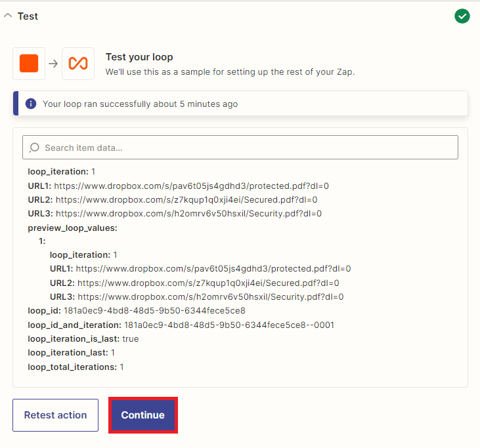Click the Looping by Zapier infinity icon
Image resolution: width=480 pixels, height=448 pixels.
pyautogui.click(x=78, y=64)
